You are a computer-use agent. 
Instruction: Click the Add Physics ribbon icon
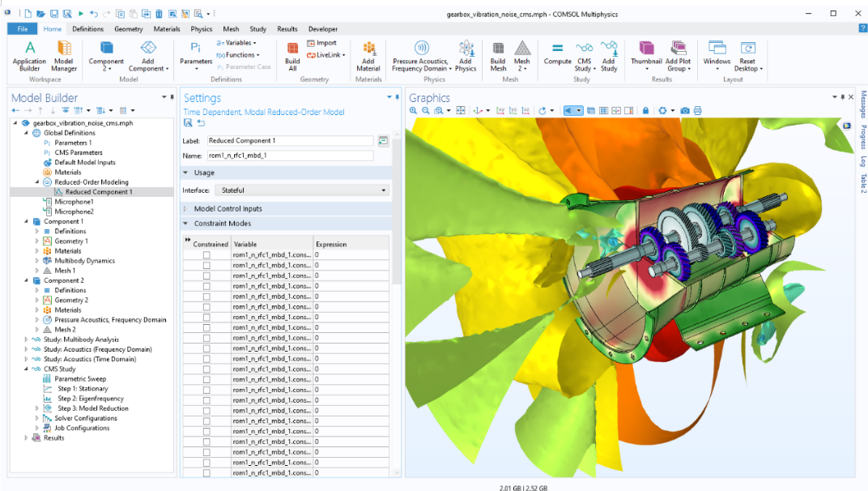(x=466, y=56)
